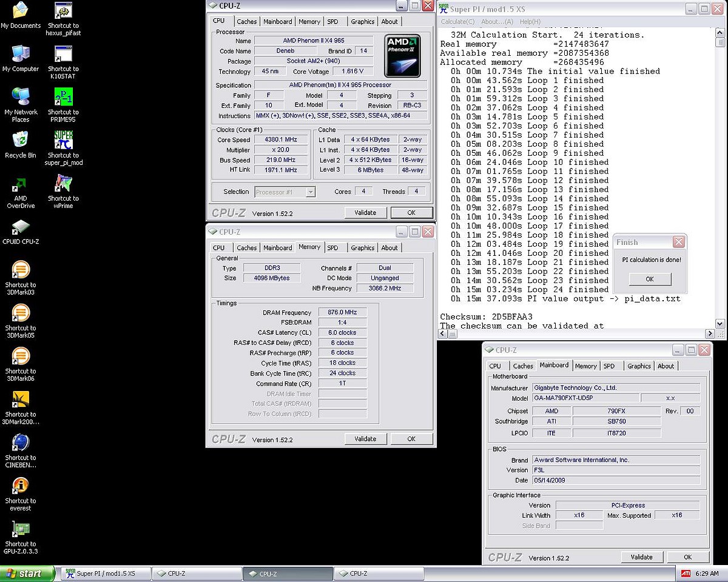
Task: Switch to SPD tab in the memory-timings CPU-Z window
Action: [333, 248]
